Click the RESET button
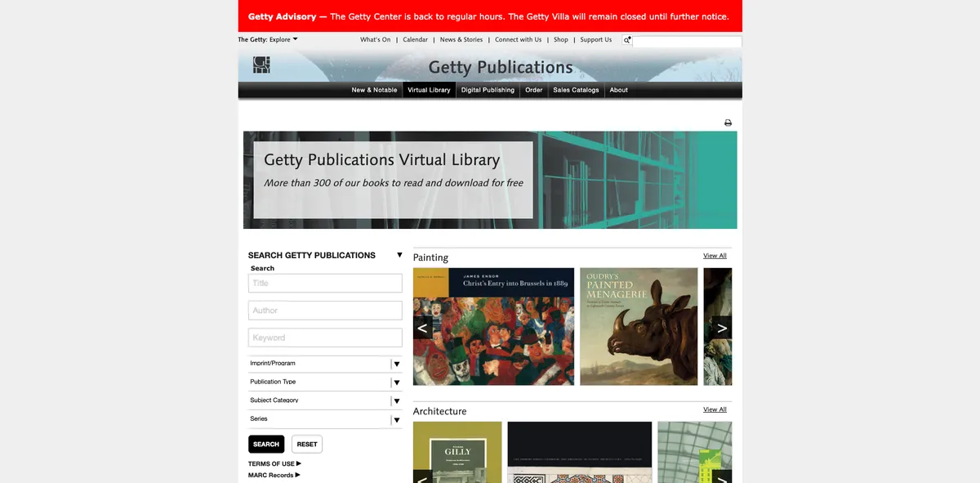The height and width of the screenshot is (483, 980). pos(307,444)
